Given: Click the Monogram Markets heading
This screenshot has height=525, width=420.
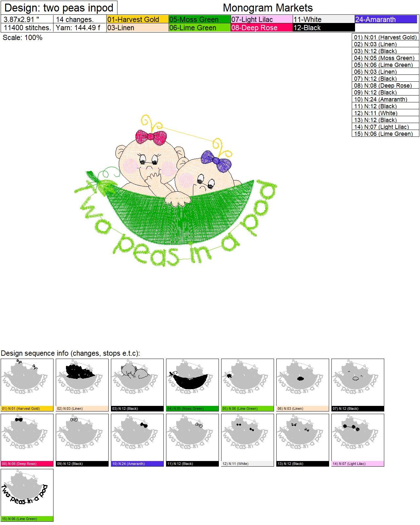Looking at the screenshot, I should [268, 8].
